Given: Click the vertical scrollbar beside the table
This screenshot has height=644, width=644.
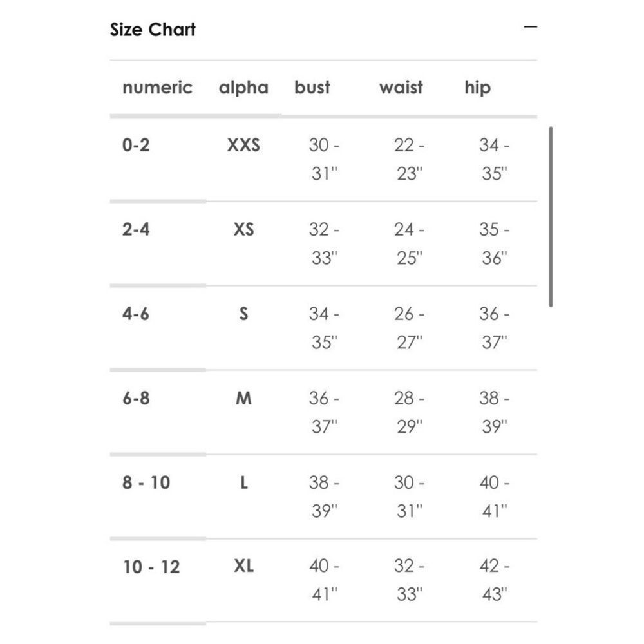Looking at the screenshot, I should [x=551, y=216].
